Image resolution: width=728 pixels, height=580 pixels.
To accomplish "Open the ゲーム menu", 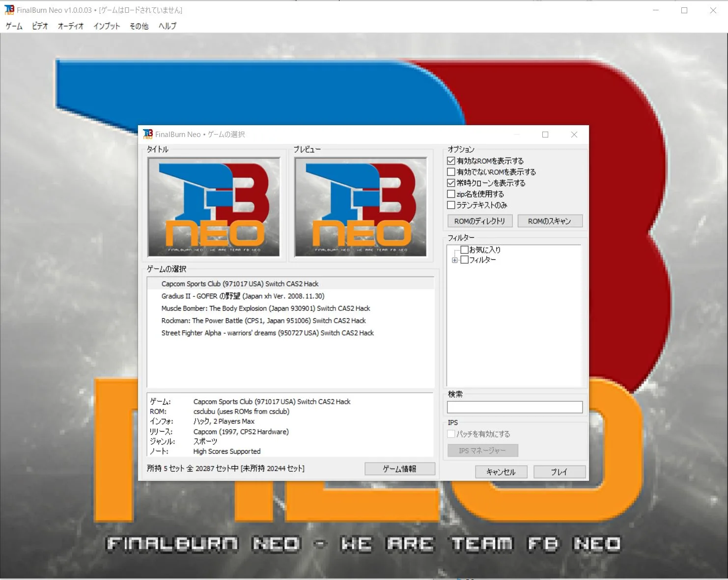I will 13,26.
